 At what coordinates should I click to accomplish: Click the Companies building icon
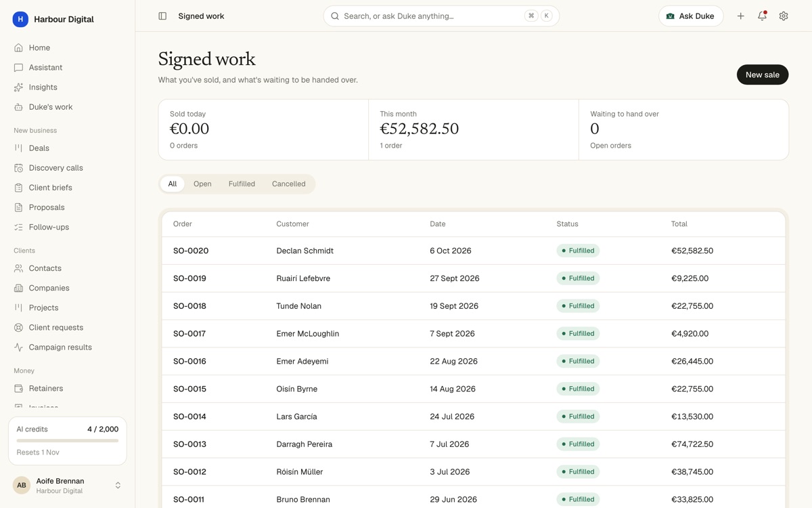pos(18,288)
